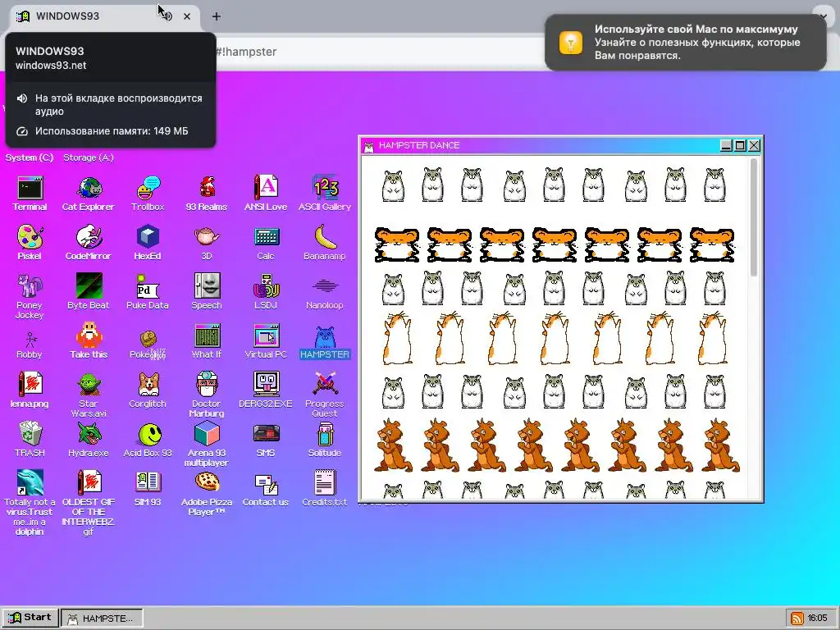
Task: Open the Mac tips notification
Action: tap(686, 43)
